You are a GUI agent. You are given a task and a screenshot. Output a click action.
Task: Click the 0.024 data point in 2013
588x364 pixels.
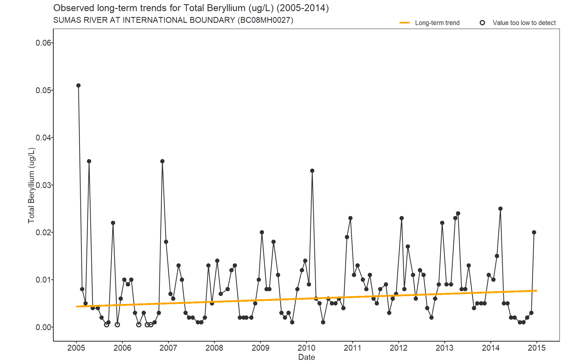[458, 213]
